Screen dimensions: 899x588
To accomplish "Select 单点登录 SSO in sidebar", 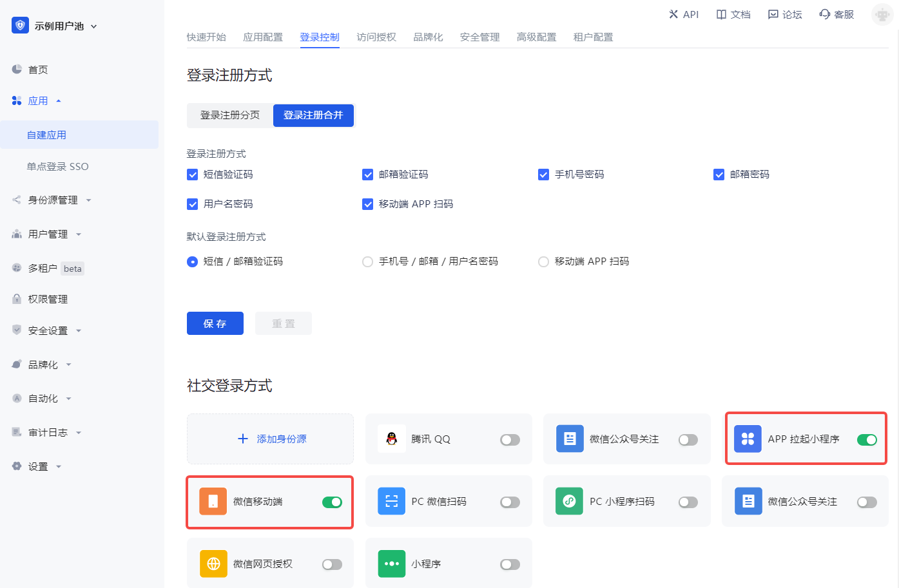I will [57, 166].
